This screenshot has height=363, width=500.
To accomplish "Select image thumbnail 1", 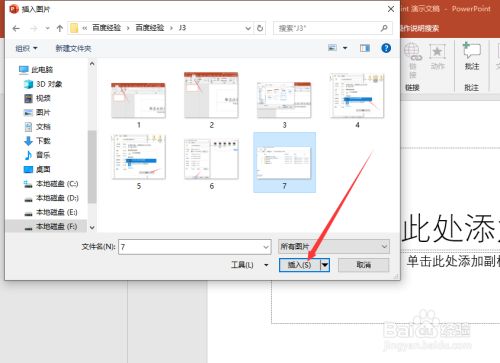I will click(x=138, y=100).
